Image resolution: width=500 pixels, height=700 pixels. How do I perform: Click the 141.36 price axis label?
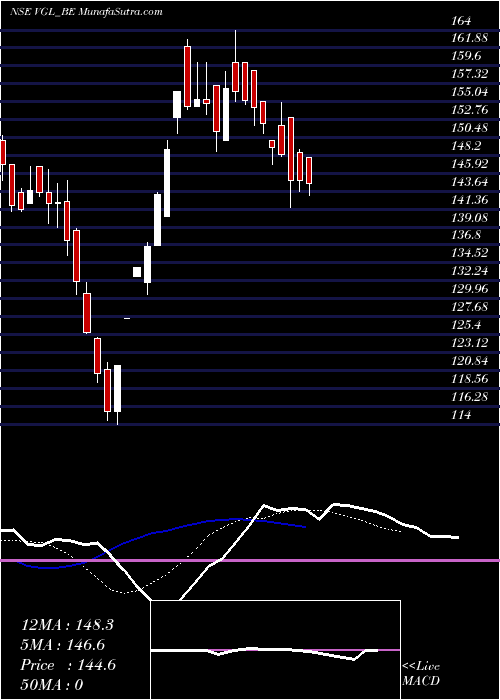469,200
